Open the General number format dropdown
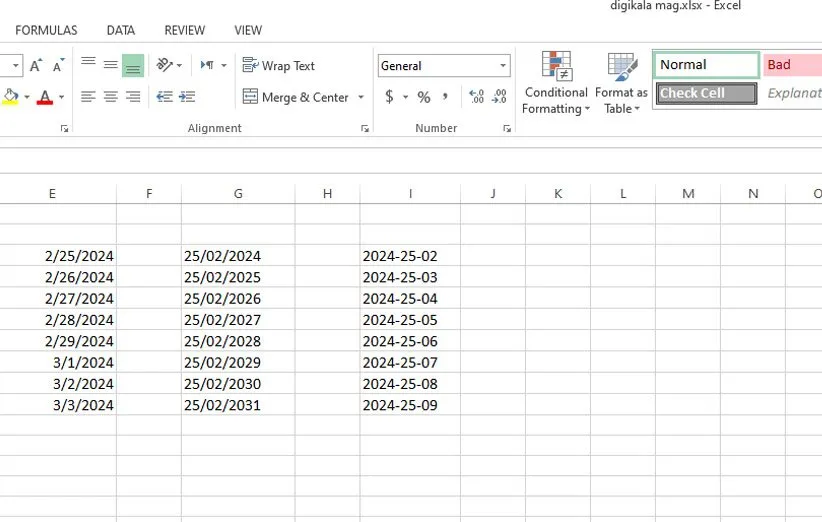This screenshot has height=522, width=822. click(503, 66)
